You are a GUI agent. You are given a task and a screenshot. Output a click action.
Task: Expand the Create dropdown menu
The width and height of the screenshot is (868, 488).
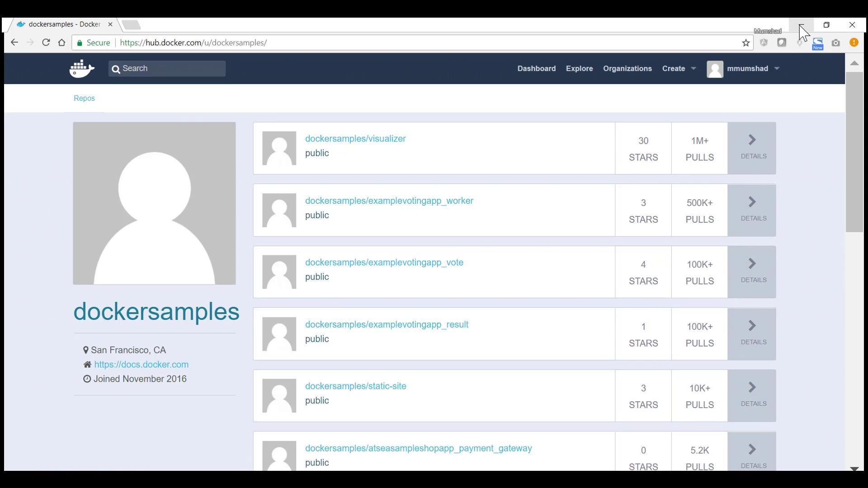[679, 69]
